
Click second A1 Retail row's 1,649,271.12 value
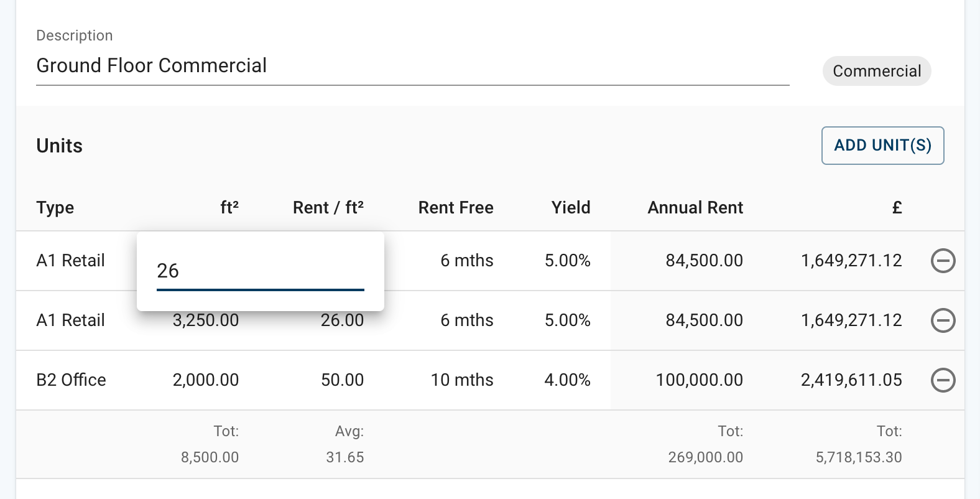pos(851,320)
